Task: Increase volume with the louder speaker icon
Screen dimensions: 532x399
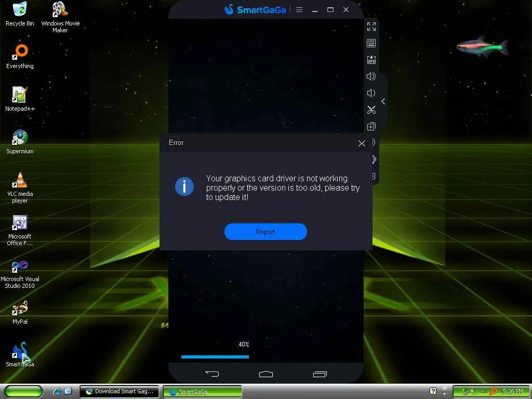Action: [371, 76]
